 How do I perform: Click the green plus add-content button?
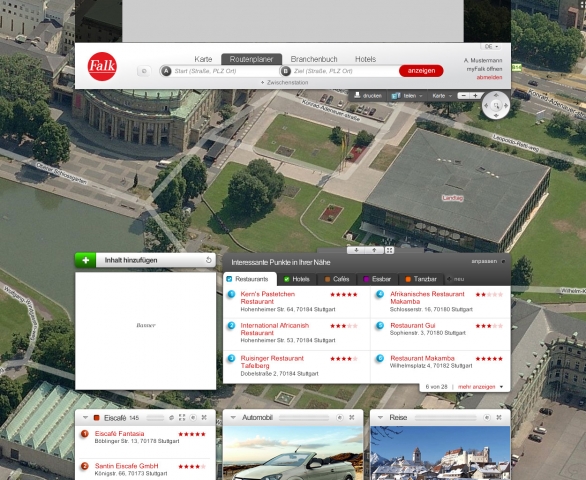click(86, 260)
